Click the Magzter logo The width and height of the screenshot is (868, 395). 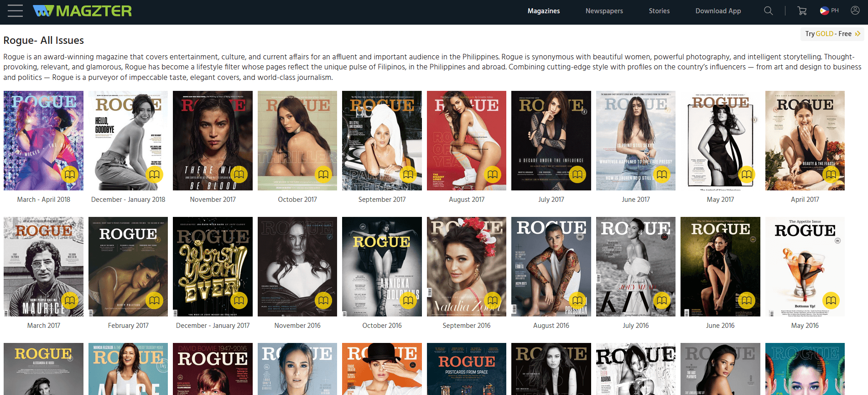pyautogui.click(x=83, y=11)
